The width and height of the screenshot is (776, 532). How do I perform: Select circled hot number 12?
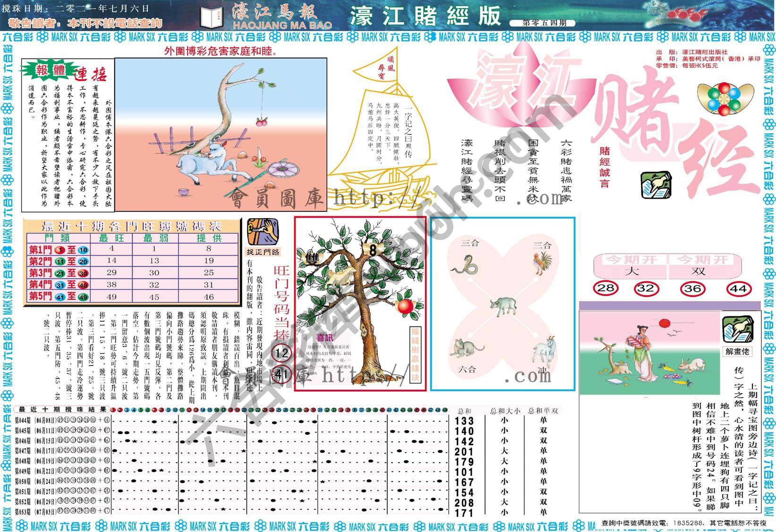point(281,352)
